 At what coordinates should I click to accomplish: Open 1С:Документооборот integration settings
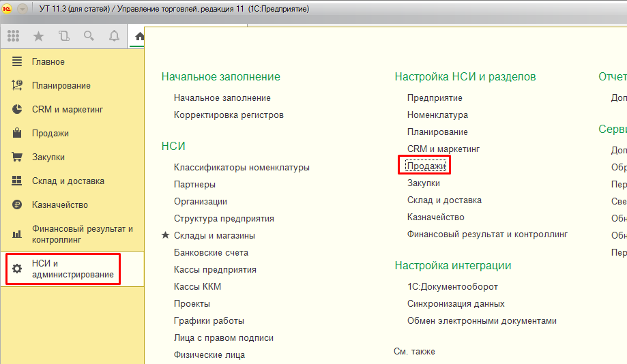[452, 286]
